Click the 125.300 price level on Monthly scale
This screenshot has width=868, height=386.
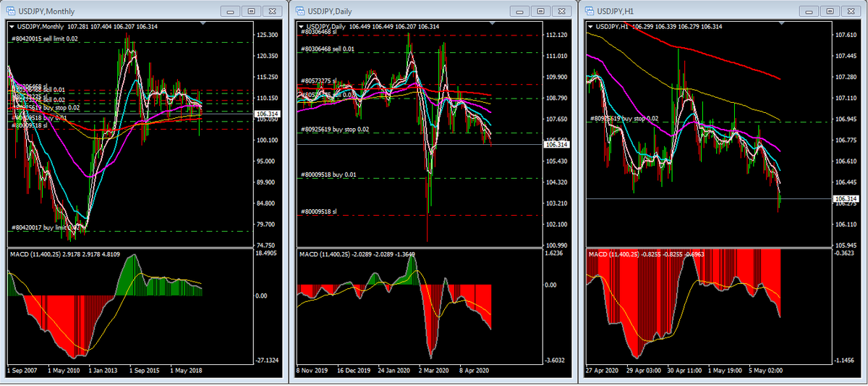268,35
